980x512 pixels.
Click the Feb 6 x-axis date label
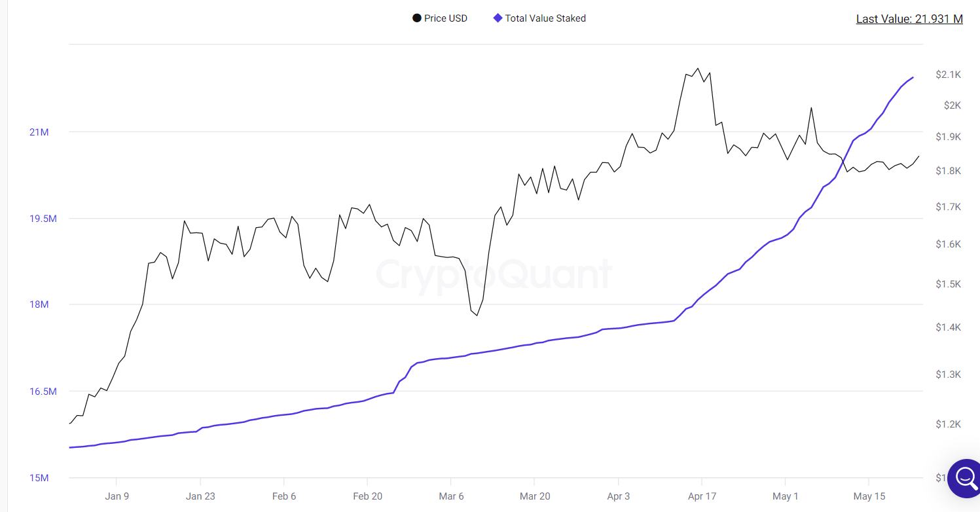(x=283, y=496)
